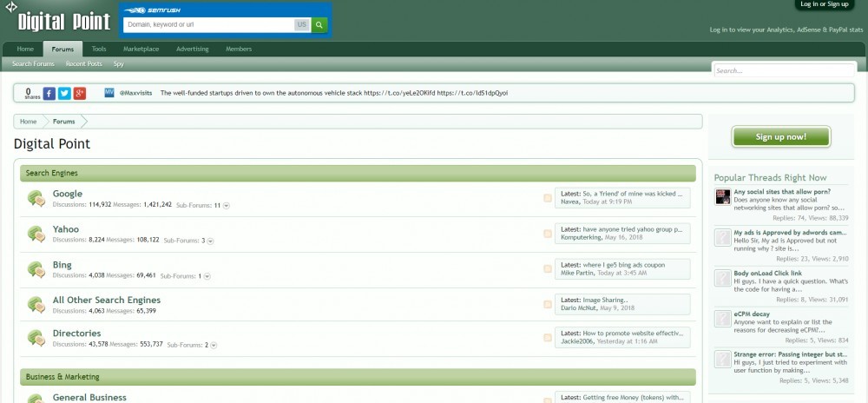Image resolution: width=868 pixels, height=403 pixels.
Task: Open the Members tab
Action: click(x=239, y=50)
